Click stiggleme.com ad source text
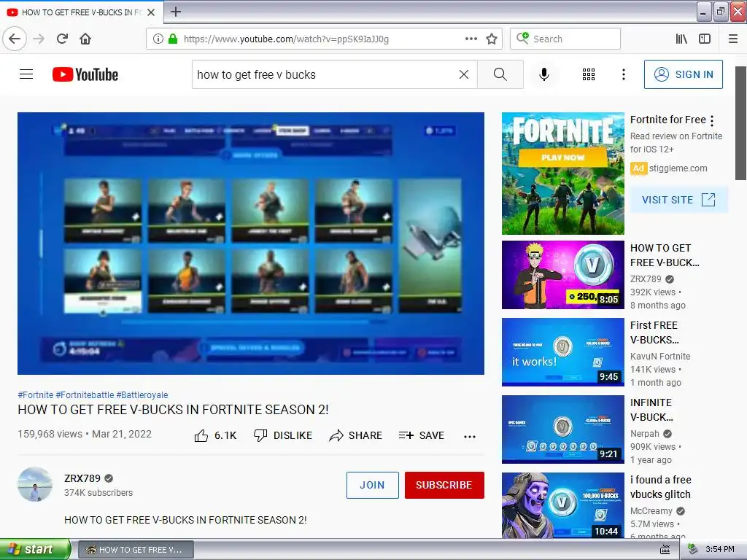Image resolution: width=747 pixels, height=560 pixels. [x=678, y=168]
